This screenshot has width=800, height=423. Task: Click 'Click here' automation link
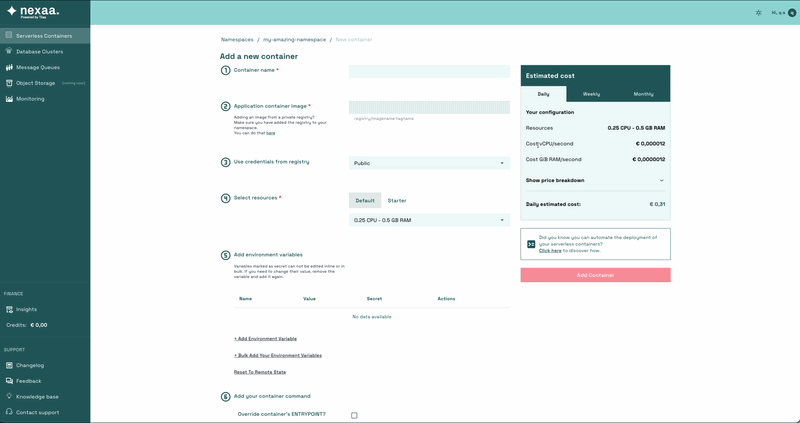[x=550, y=251]
